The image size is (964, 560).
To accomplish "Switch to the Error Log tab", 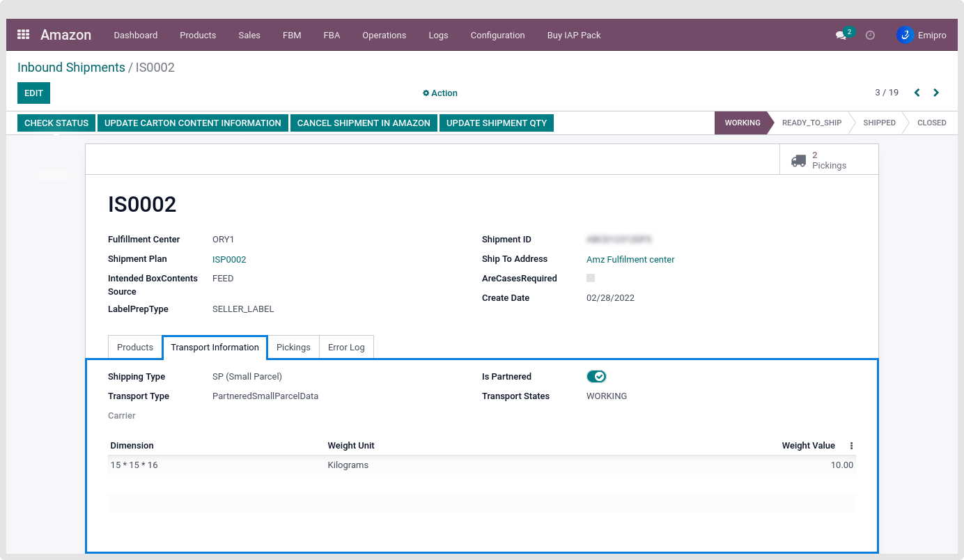I will pyautogui.click(x=346, y=347).
